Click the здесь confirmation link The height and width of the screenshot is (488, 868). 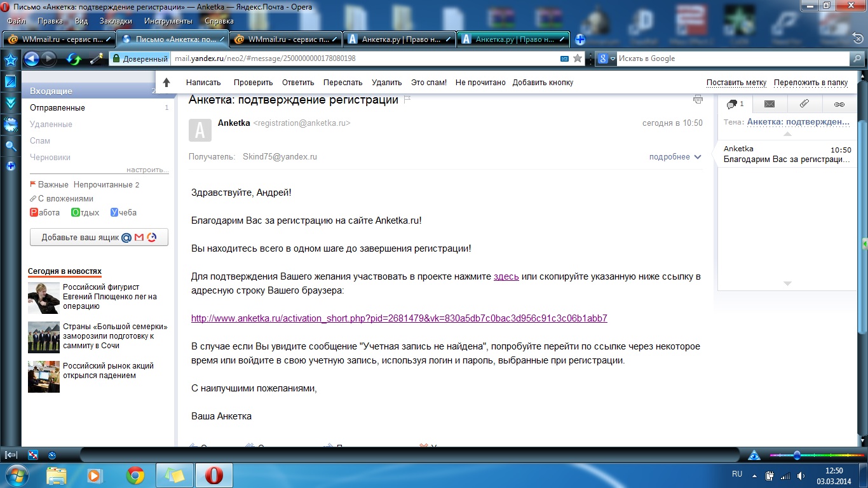506,276
